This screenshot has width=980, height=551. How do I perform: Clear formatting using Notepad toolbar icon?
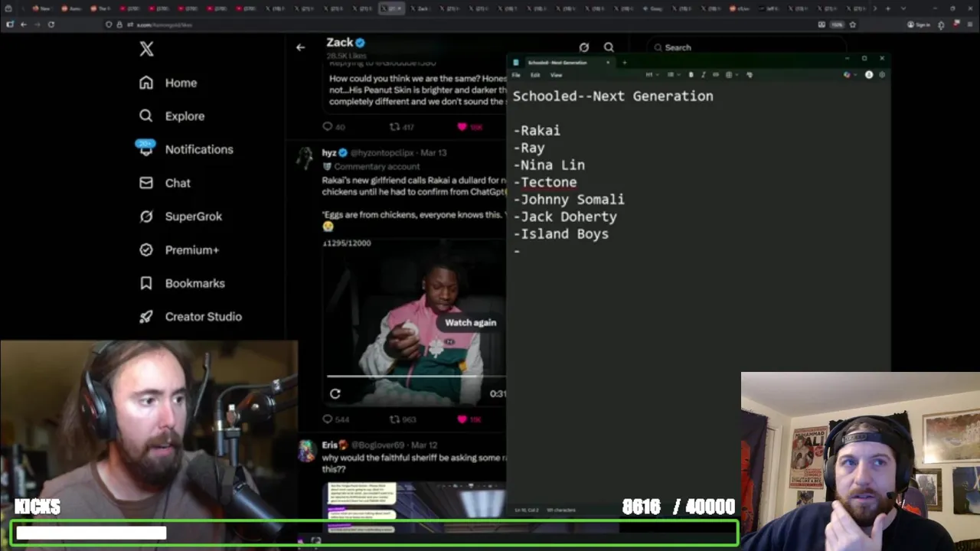click(750, 75)
